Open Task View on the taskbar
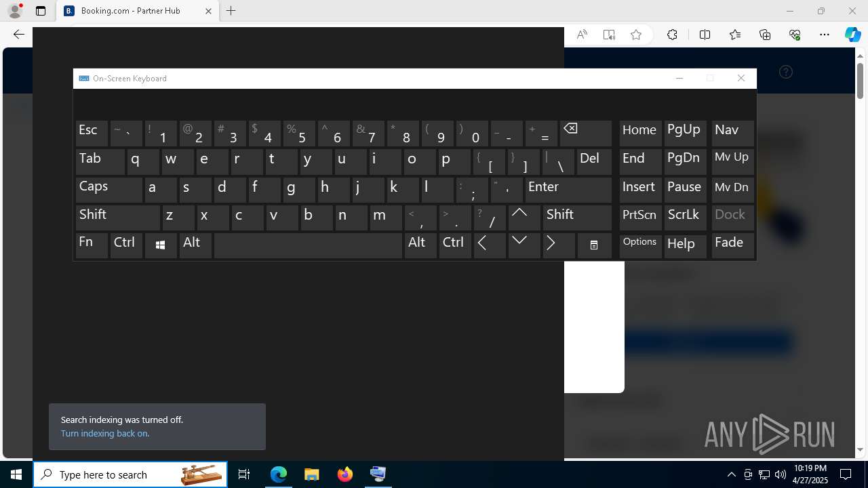 click(x=244, y=474)
